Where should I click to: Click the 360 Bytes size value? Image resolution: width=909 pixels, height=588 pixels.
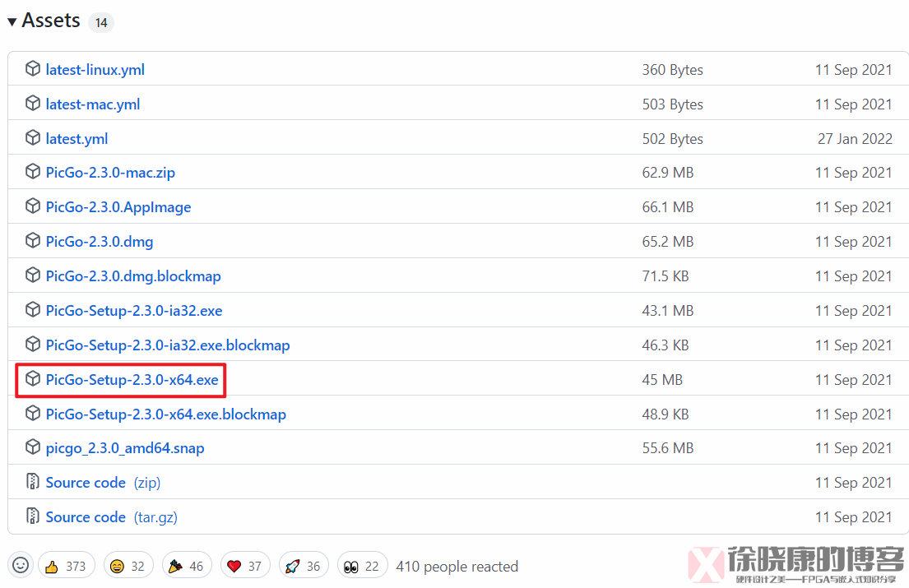pos(672,70)
